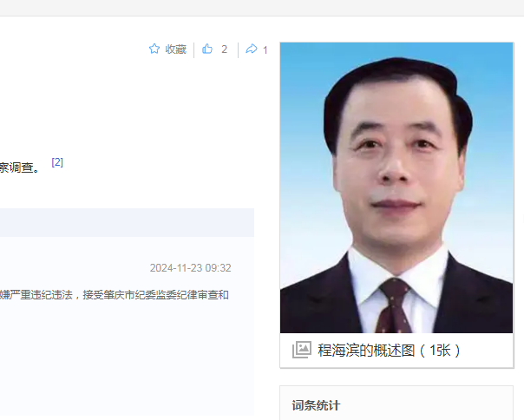
Task: Click the star favorite icon
Action: [154, 49]
